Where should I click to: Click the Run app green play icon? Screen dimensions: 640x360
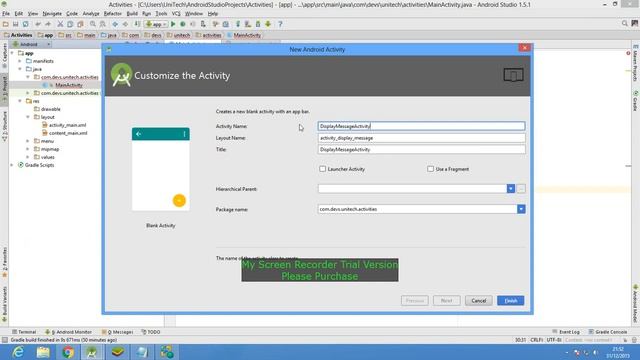point(173,24)
